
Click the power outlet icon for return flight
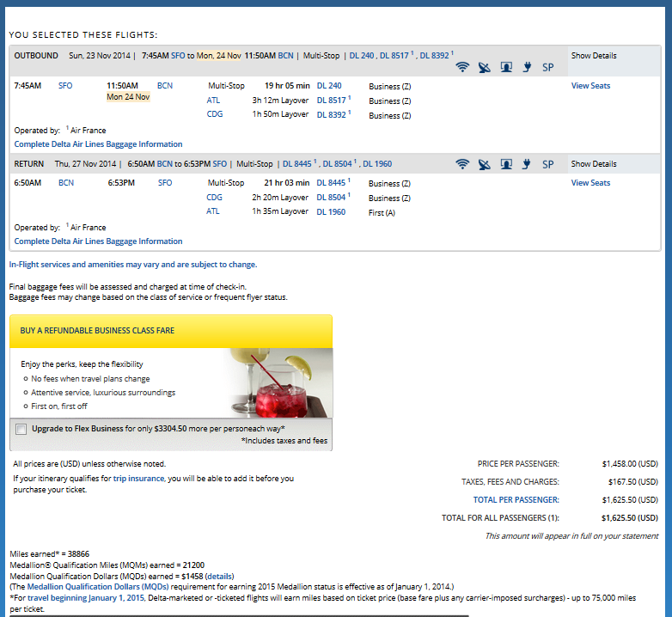526,164
